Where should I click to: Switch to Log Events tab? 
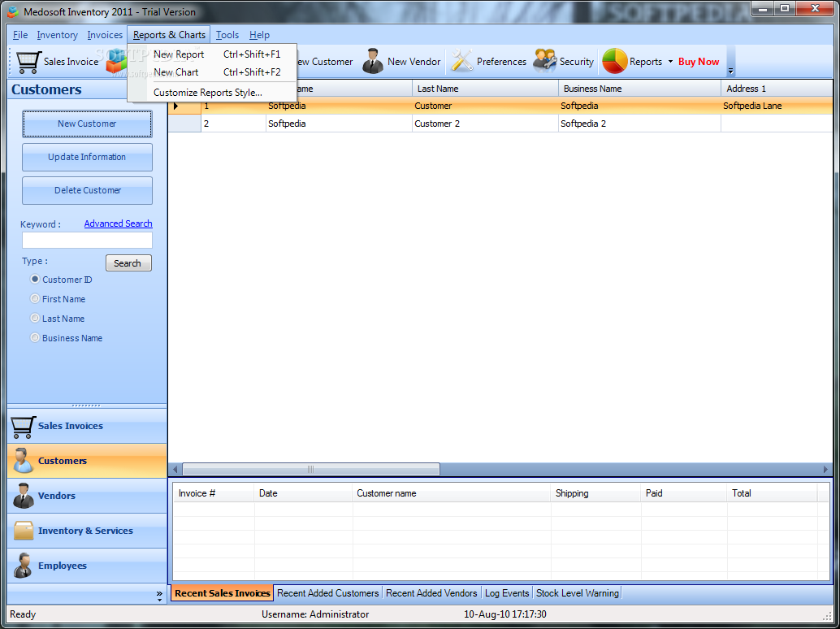pos(507,593)
